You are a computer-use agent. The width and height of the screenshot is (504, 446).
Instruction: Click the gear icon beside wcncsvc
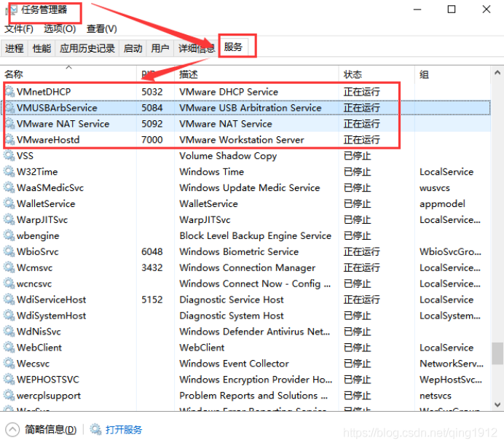[x=9, y=283]
